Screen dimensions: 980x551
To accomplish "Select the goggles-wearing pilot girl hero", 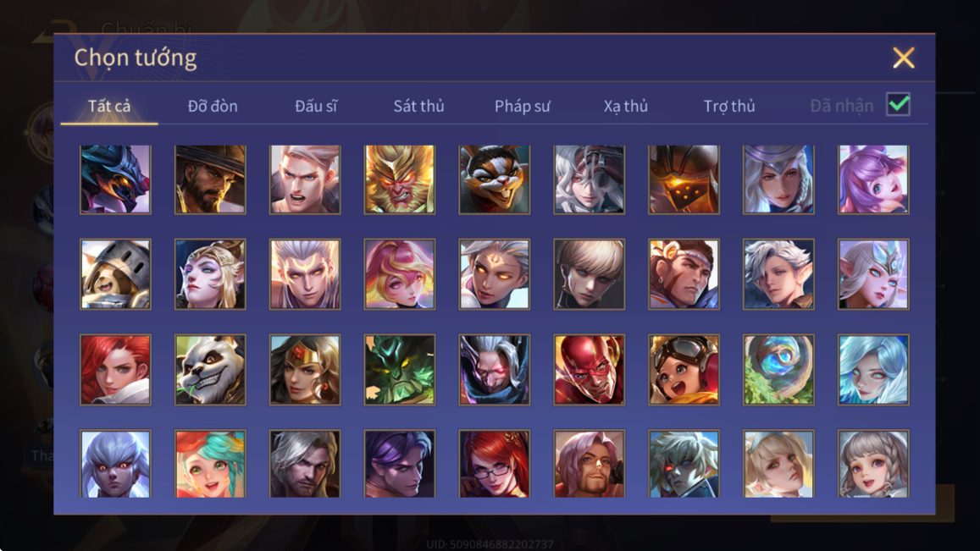I will [x=684, y=369].
